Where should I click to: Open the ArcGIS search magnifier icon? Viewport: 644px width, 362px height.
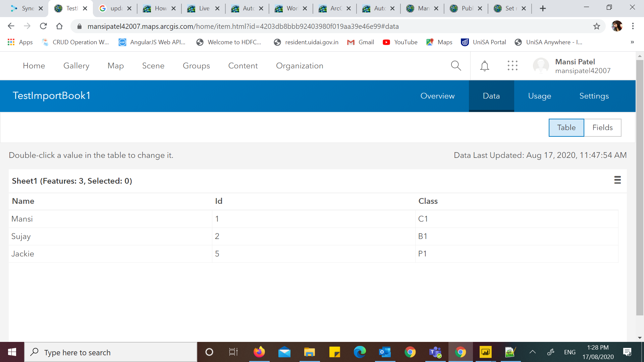pos(456,66)
